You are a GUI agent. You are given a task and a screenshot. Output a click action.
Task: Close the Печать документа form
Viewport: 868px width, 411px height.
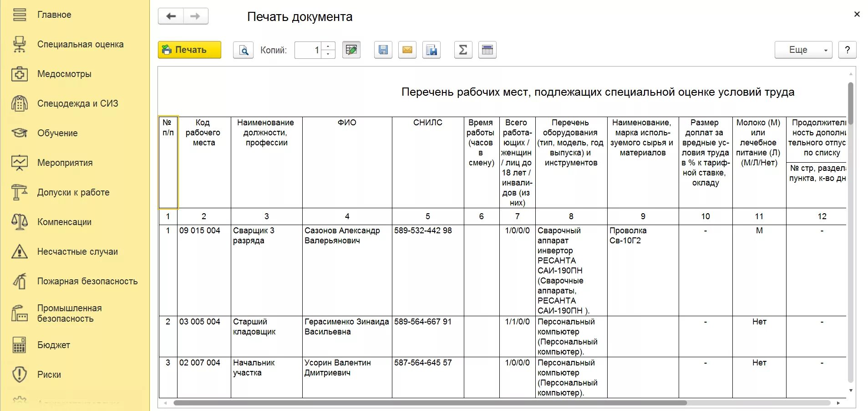pos(857,14)
